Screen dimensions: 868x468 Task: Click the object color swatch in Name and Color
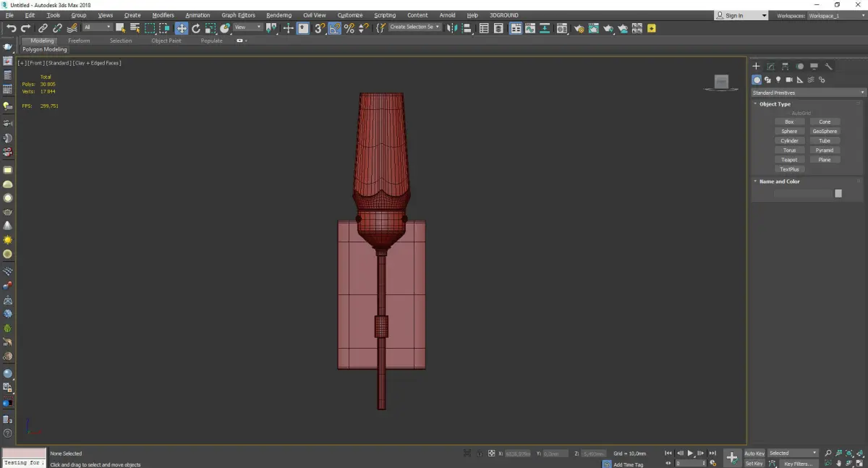pyautogui.click(x=838, y=193)
